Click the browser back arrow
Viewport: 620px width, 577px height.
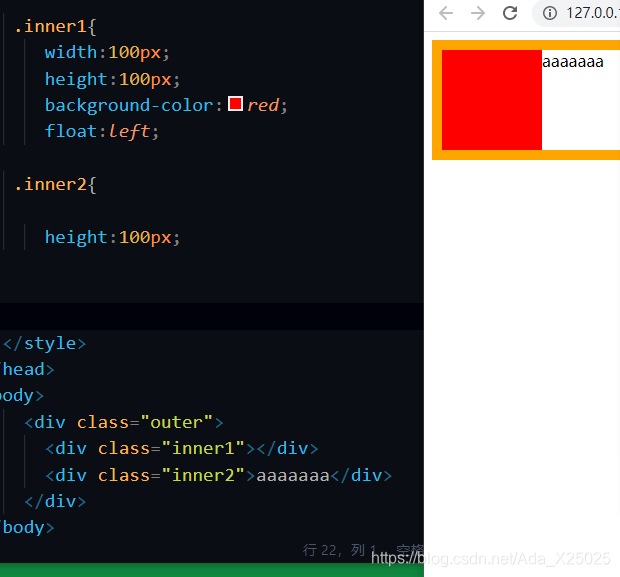click(446, 13)
